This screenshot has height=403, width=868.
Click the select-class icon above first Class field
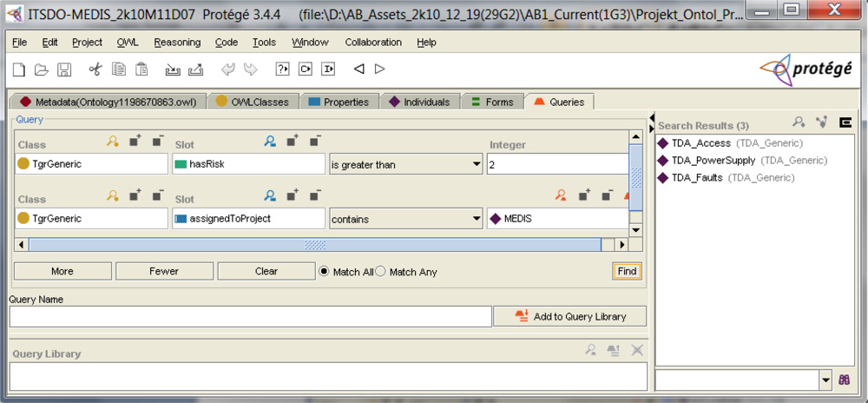click(x=113, y=141)
